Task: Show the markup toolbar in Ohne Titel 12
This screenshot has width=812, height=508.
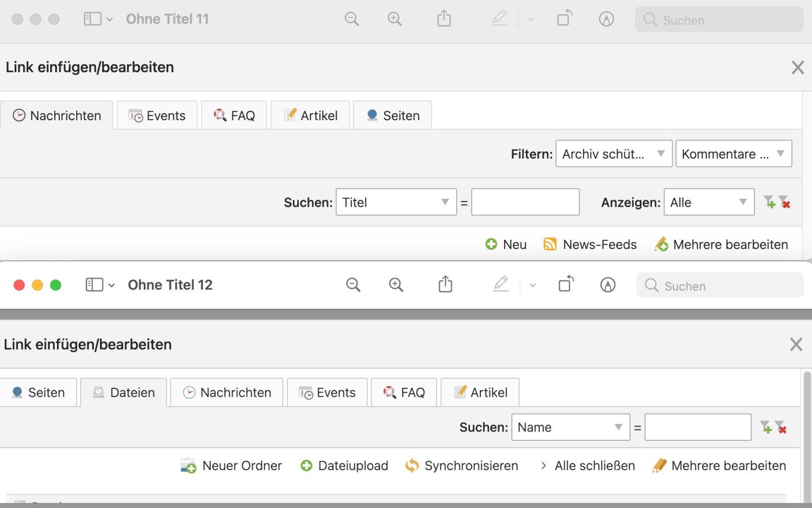Action: click(x=607, y=285)
